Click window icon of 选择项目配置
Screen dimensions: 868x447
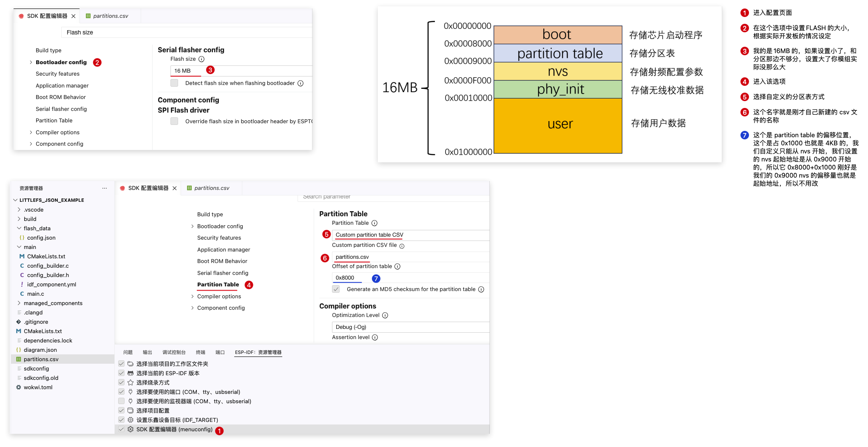[130, 410]
